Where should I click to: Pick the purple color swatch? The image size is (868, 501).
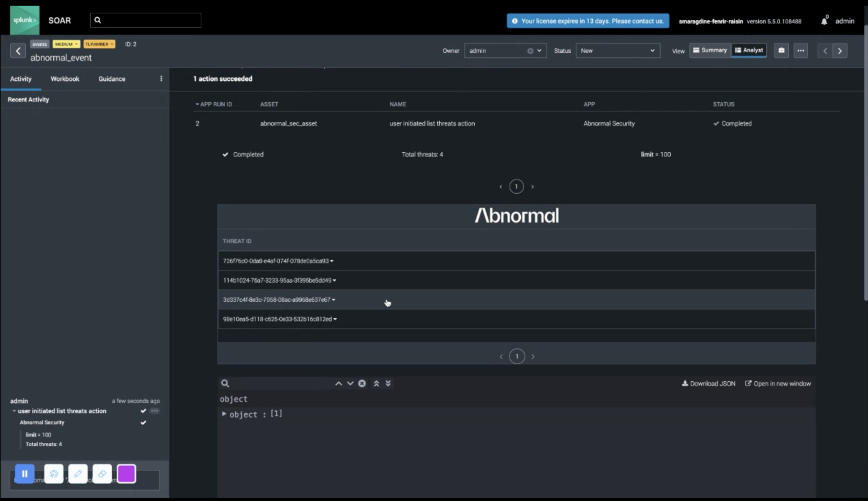pyautogui.click(x=126, y=473)
